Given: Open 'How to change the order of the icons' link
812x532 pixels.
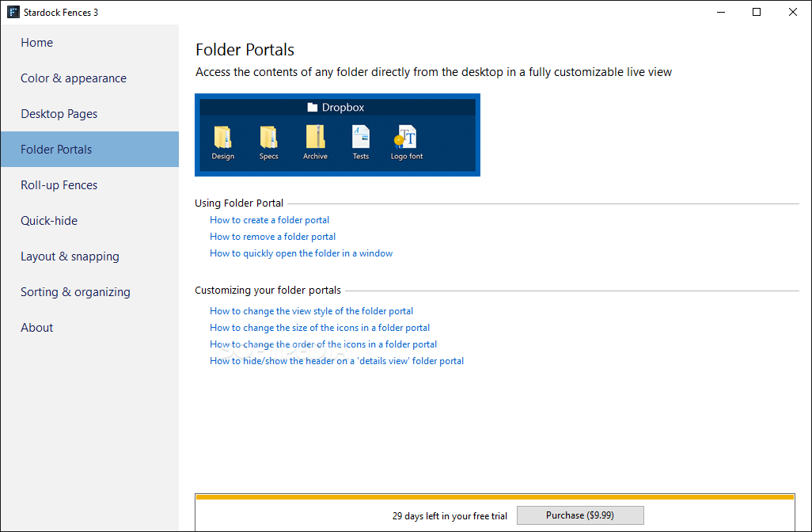Looking at the screenshot, I should pos(323,344).
